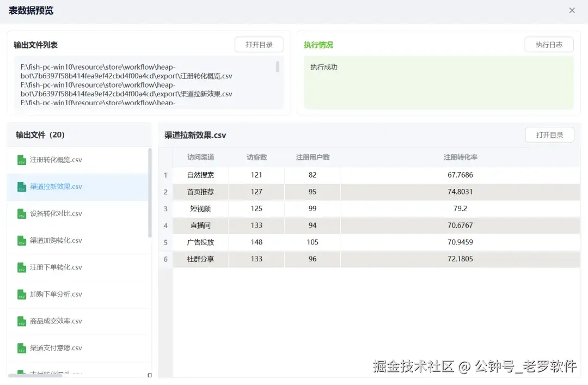Click visitor count 125 cell
The width and height of the screenshot is (588, 385).
point(256,209)
